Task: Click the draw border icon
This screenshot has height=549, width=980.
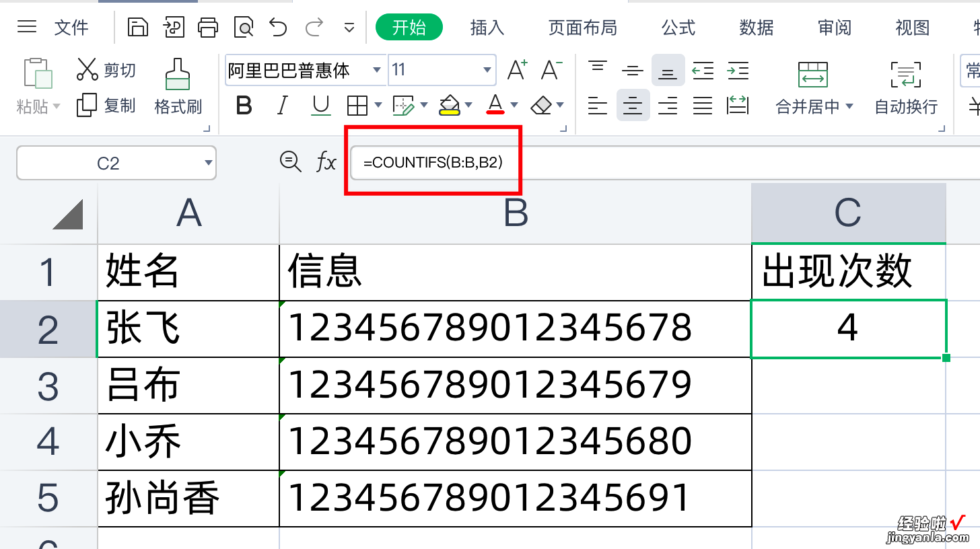Action: 403,105
